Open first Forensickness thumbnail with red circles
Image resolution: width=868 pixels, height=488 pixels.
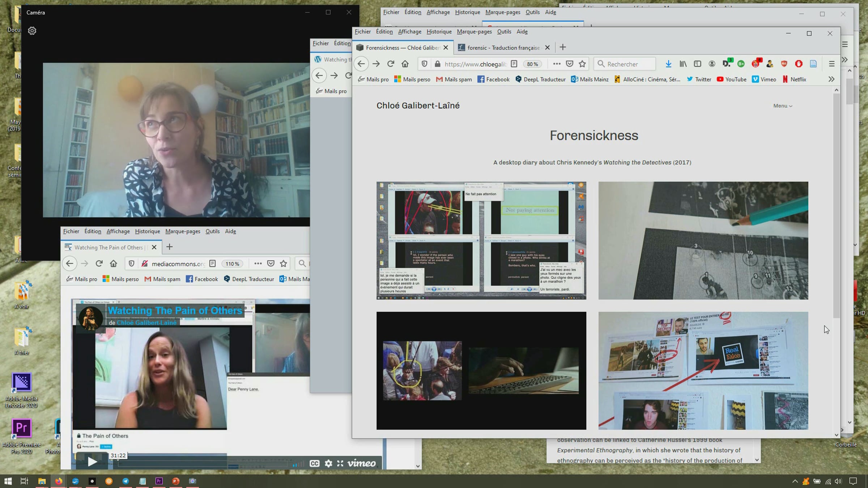tap(481, 240)
